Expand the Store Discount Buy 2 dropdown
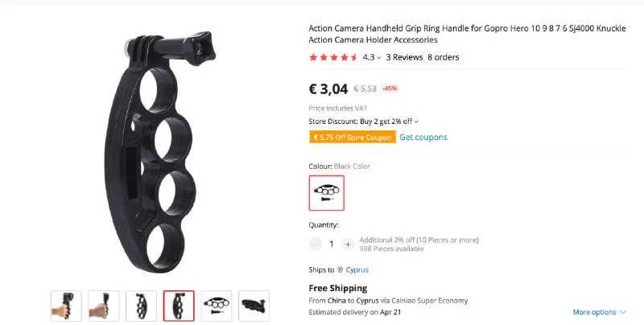 [416, 121]
